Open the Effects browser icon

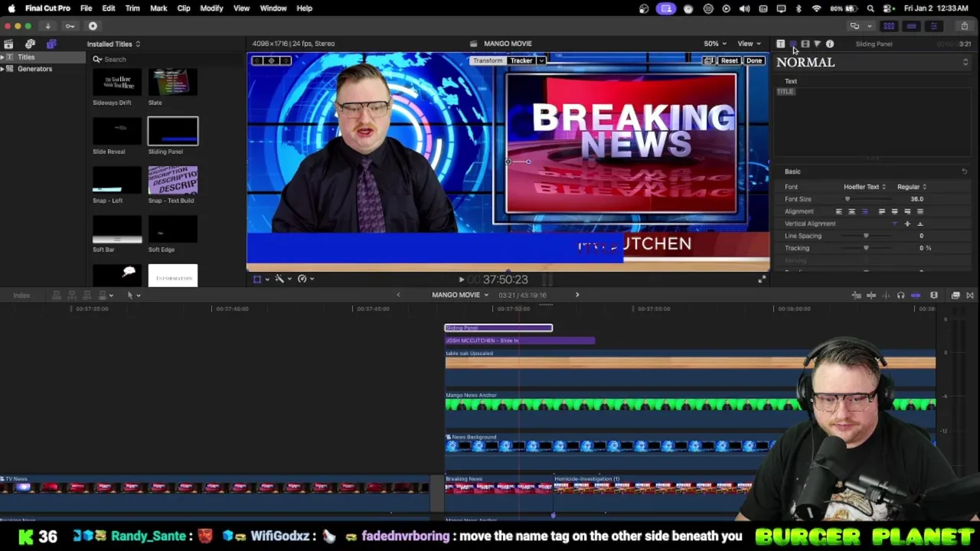click(x=955, y=295)
